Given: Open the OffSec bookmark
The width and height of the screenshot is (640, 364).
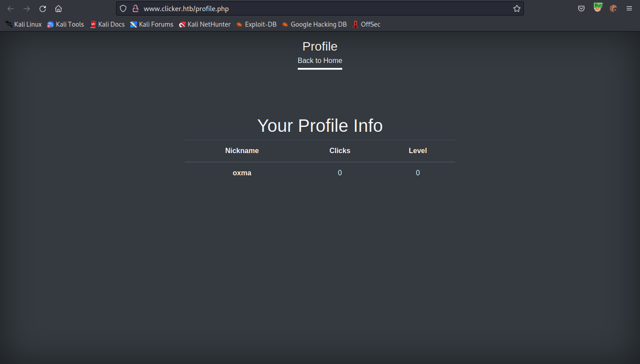Looking at the screenshot, I should coord(366,24).
